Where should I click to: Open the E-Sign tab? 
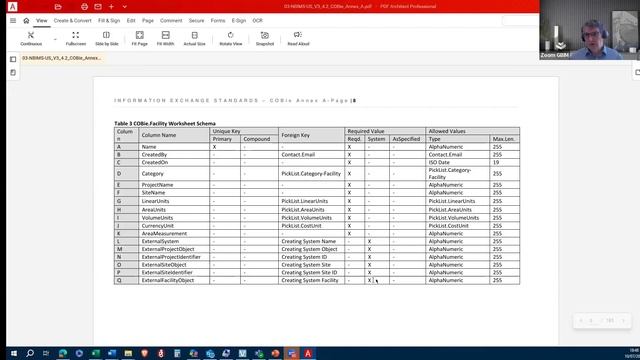pyautogui.click(x=239, y=20)
